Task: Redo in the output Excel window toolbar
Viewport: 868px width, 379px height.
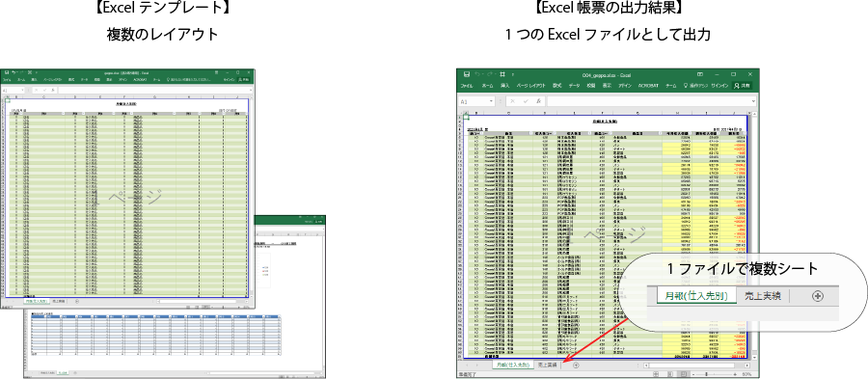Action: pyautogui.click(x=489, y=74)
